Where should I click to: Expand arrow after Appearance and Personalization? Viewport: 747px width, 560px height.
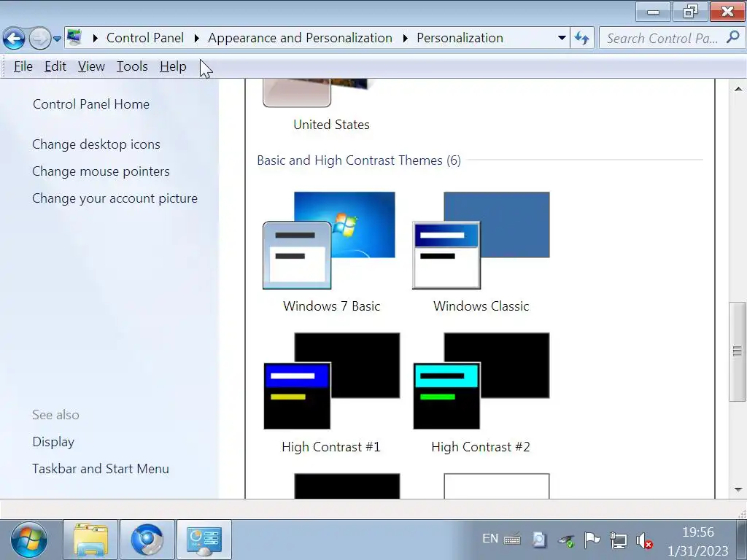point(405,38)
